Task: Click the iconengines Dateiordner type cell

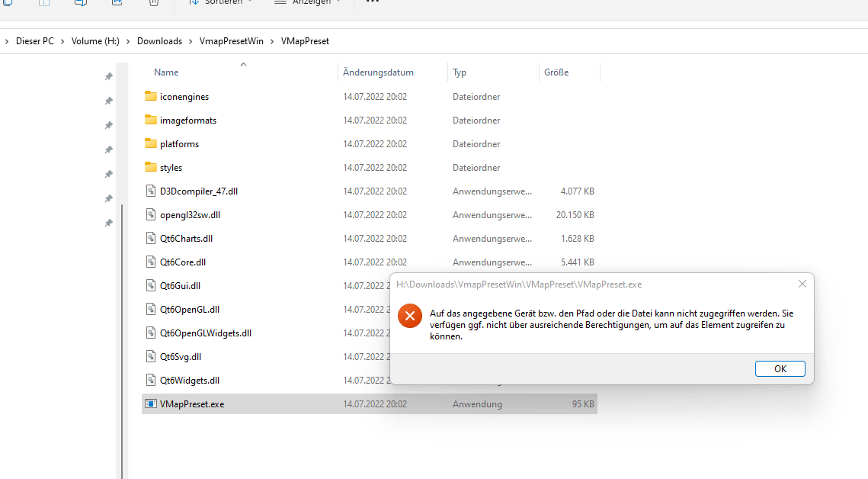Action: (476, 96)
